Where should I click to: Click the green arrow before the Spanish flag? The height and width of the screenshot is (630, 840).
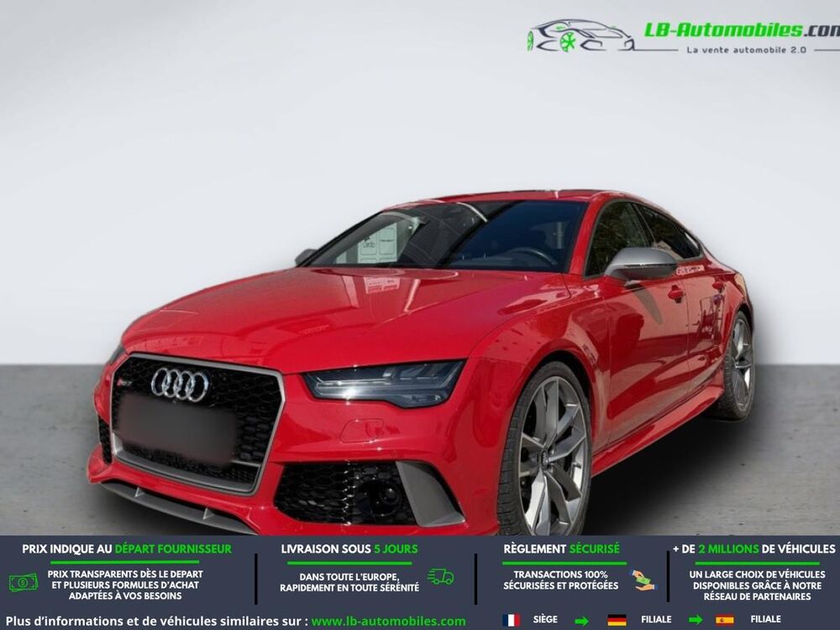pyautogui.click(x=696, y=621)
